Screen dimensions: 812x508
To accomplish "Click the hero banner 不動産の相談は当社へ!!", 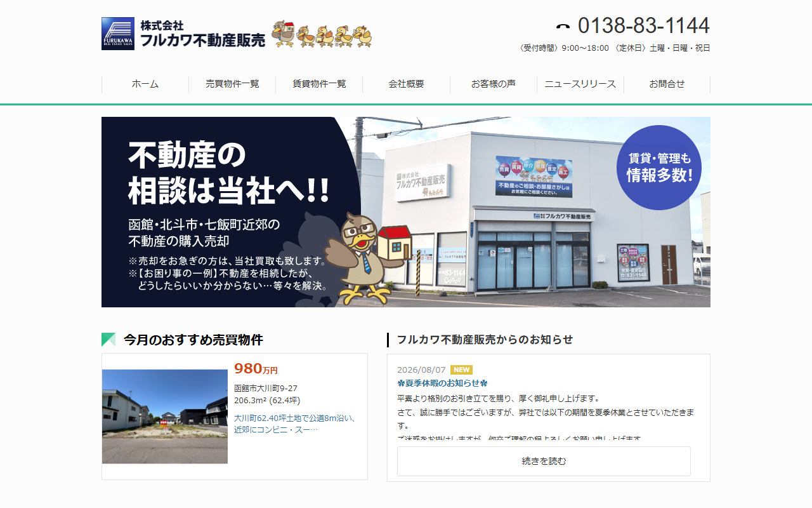I will click(x=406, y=212).
